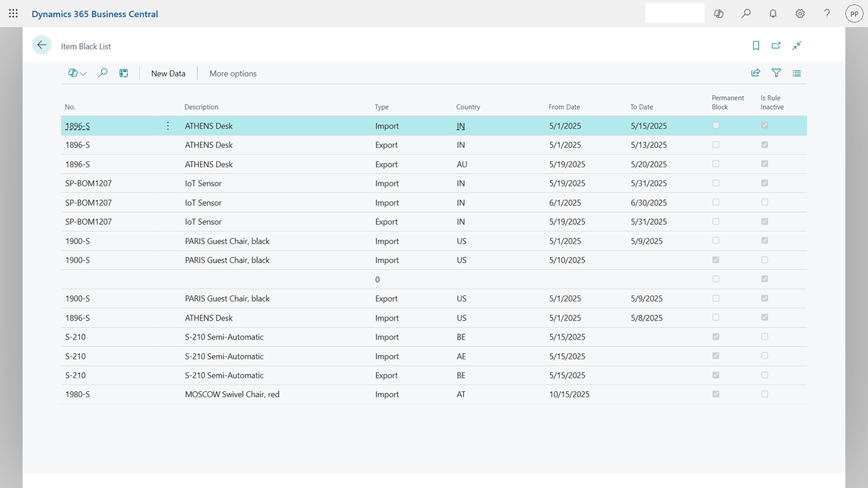Click New Data in the action bar
The height and width of the screenshot is (488, 868).
click(168, 73)
